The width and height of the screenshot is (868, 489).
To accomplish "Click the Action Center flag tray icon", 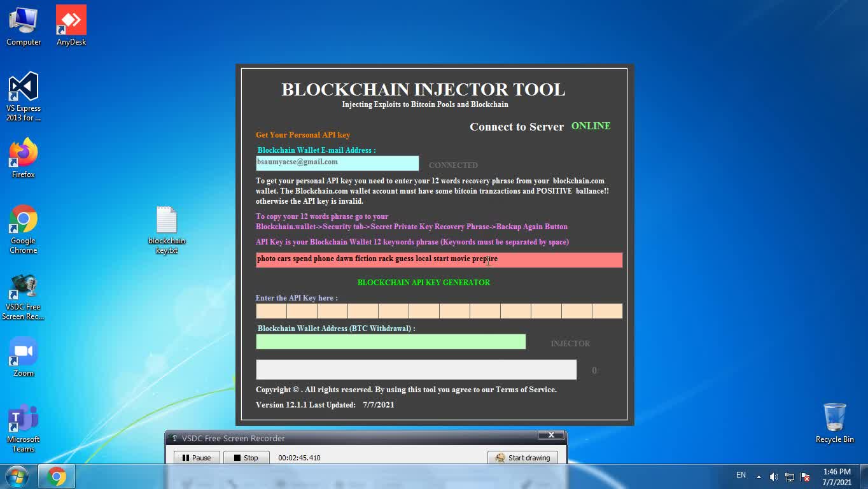I will [x=805, y=476].
